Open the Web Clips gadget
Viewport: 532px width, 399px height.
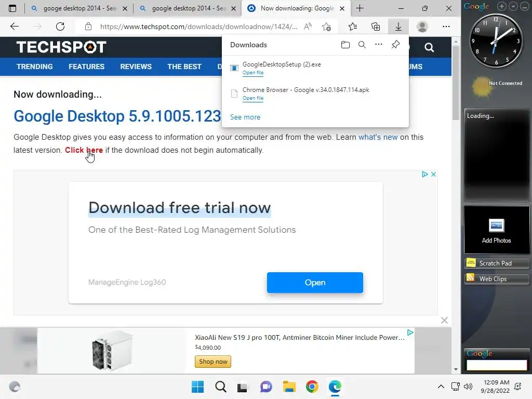tap(496, 279)
